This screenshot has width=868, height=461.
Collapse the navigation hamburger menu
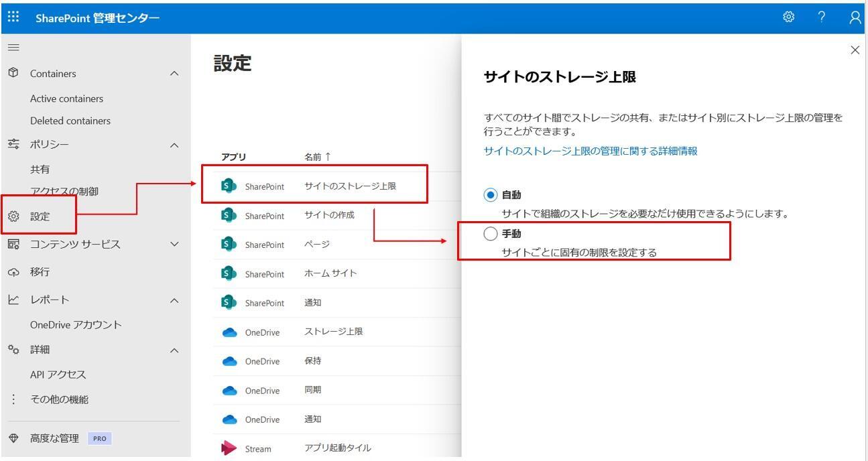(13, 48)
